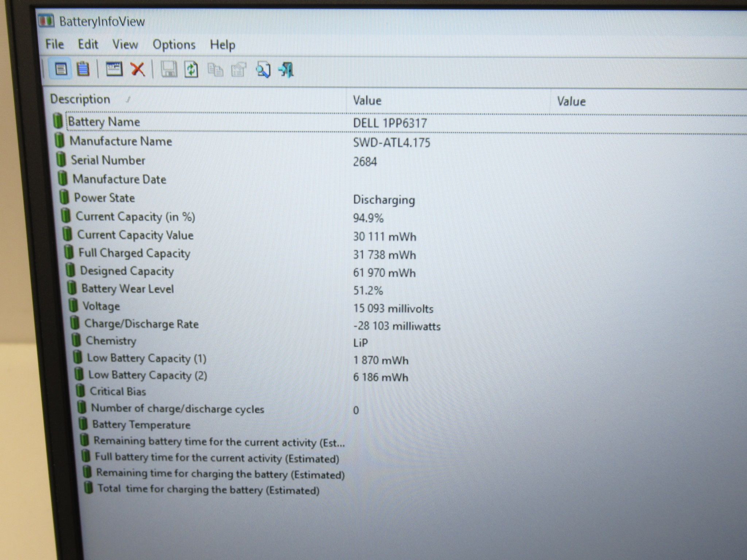Select the Battery Name row label

(104, 122)
